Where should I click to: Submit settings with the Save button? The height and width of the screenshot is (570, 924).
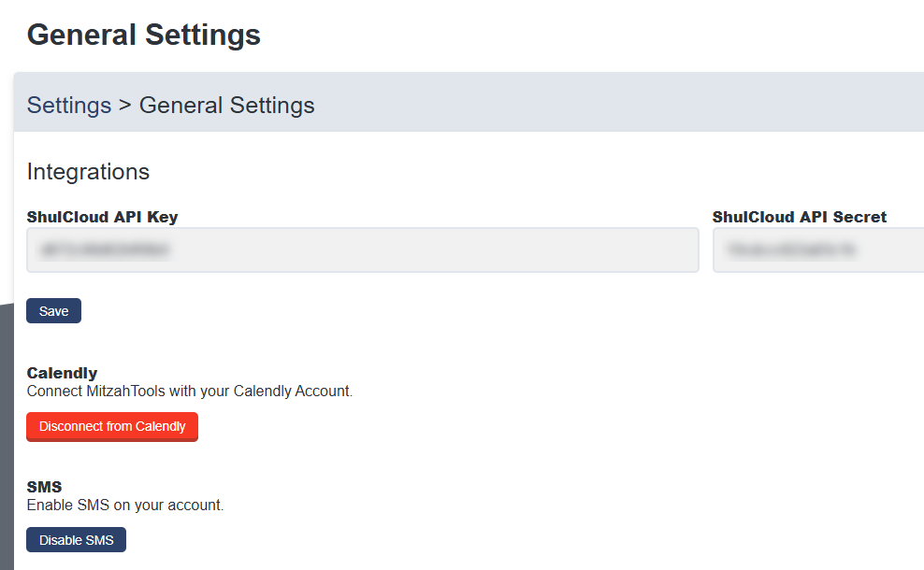(x=52, y=310)
